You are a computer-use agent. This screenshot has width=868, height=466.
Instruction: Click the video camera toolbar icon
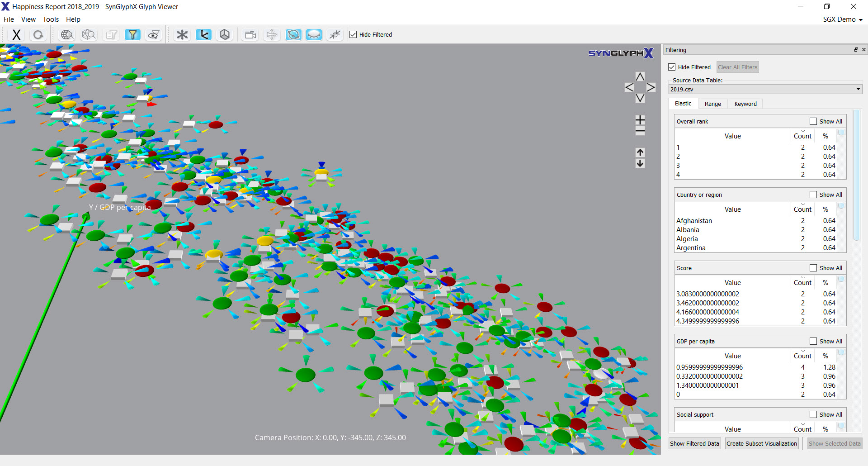(x=250, y=35)
